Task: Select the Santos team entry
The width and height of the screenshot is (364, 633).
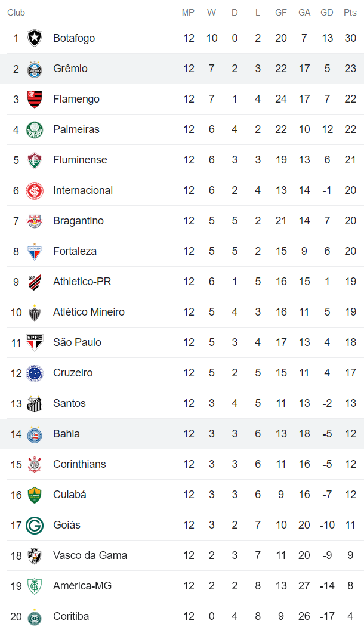Action: 69,403
